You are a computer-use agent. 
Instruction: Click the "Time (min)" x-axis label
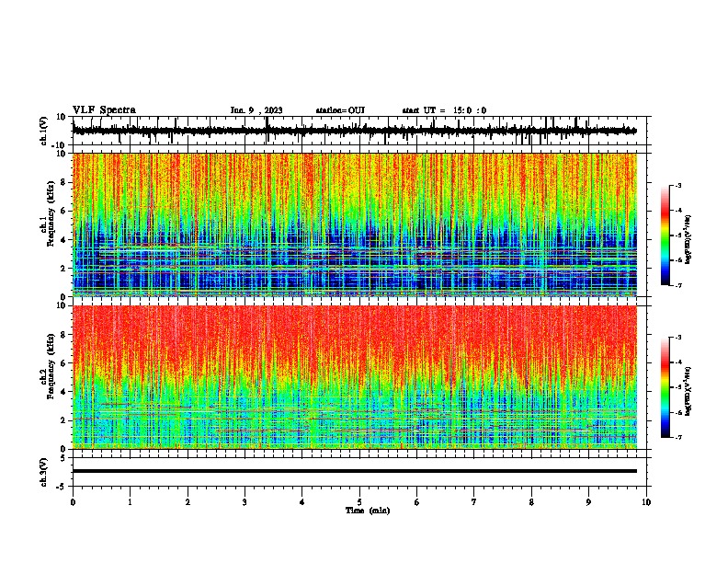tap(368, 511)
